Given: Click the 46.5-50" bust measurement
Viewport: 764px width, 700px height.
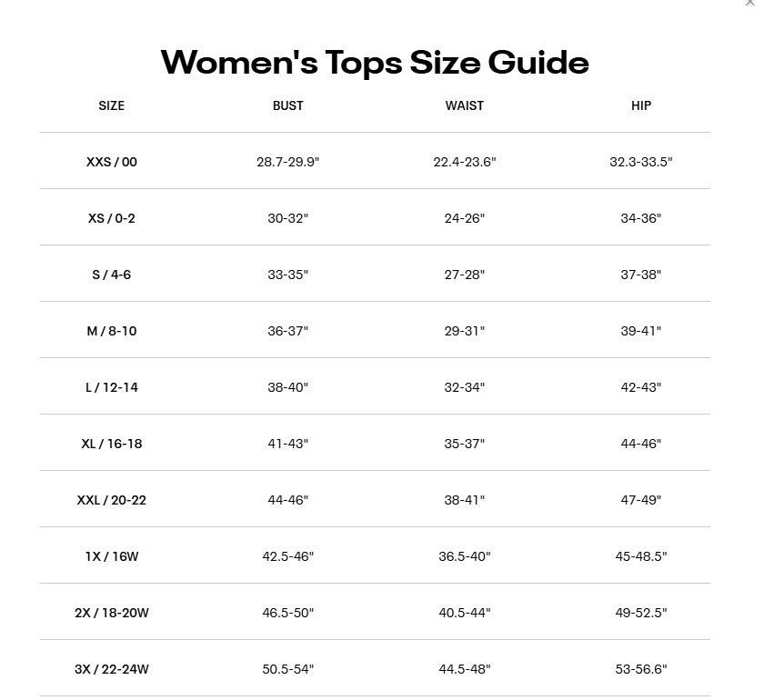Looking at the screenshot, I should click(287, 613).
